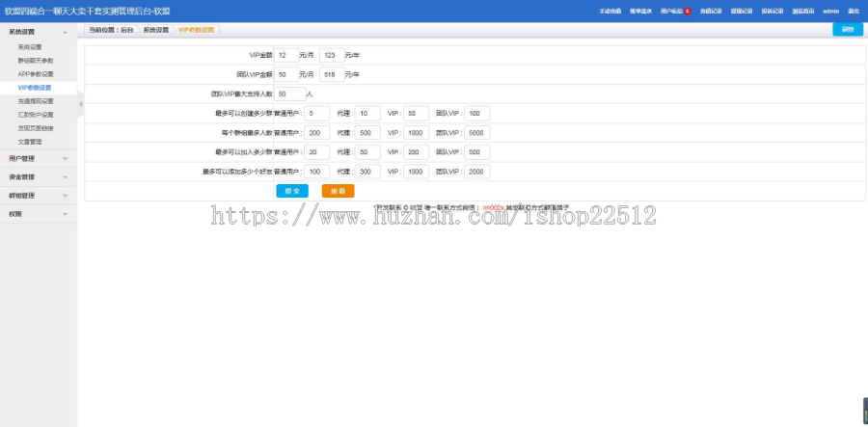Click the orange 重置 reset button
This screenshot has width=868, height=427.
point(339,191)
